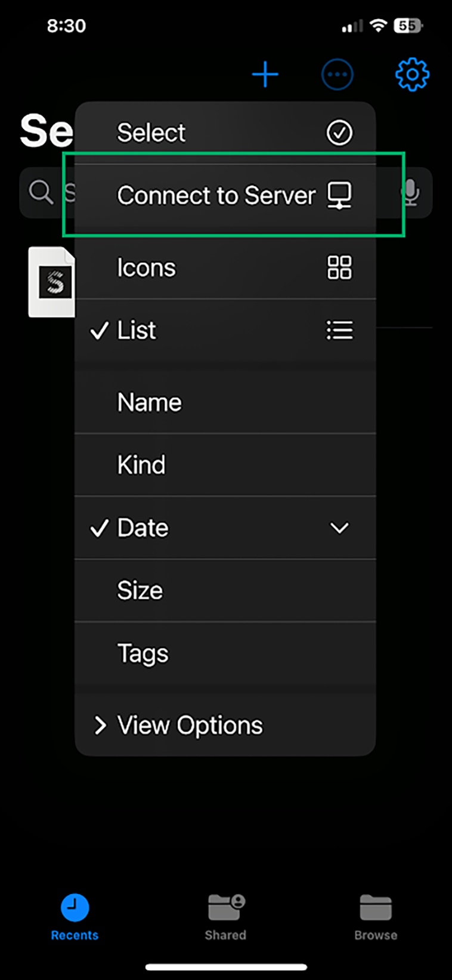Sort files by Name
This screenshot has height=980, width=452.
pos(225,402)
